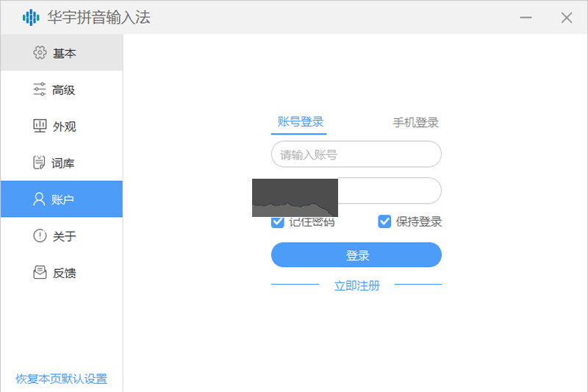Select the 账户 sidebar item

[x=62, y=199]
